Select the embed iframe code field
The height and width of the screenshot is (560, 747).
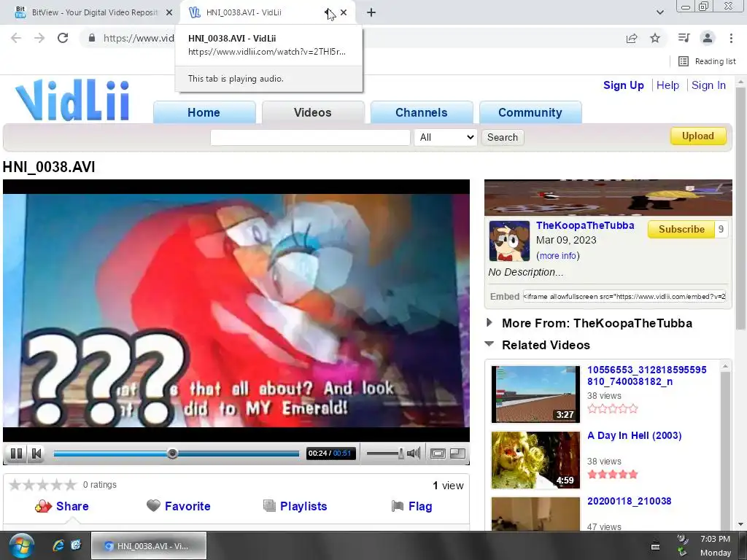[x=624, y=296]
